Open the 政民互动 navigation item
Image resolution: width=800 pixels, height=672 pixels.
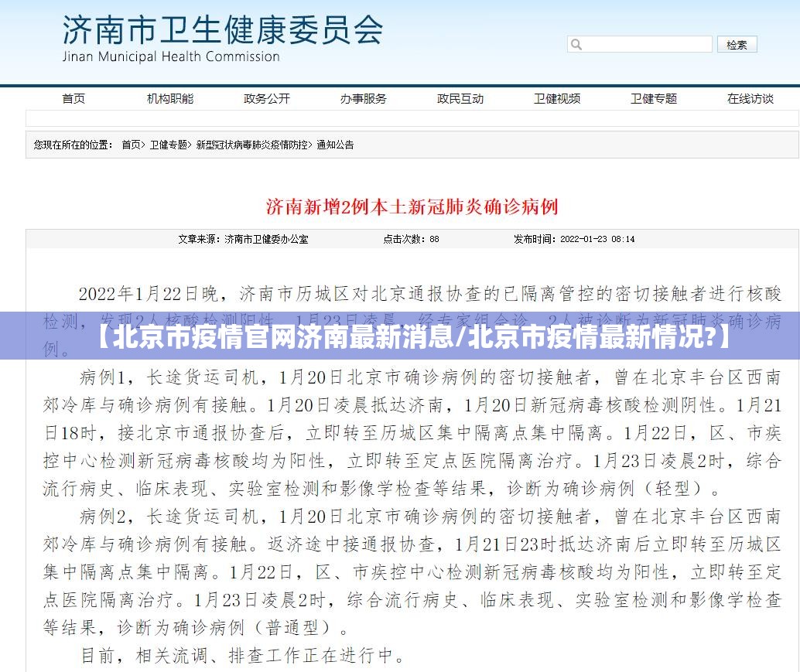click(460, 98)
